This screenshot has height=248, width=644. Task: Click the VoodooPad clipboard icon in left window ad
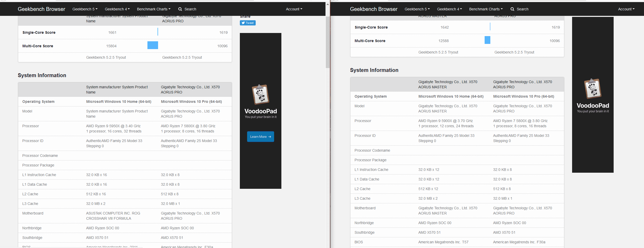(261, 94)
